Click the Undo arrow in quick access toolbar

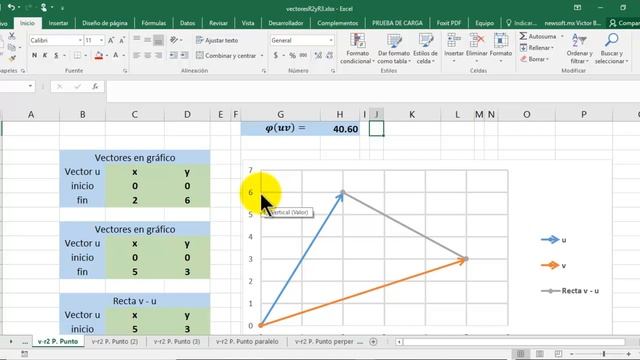pos(11,7)
